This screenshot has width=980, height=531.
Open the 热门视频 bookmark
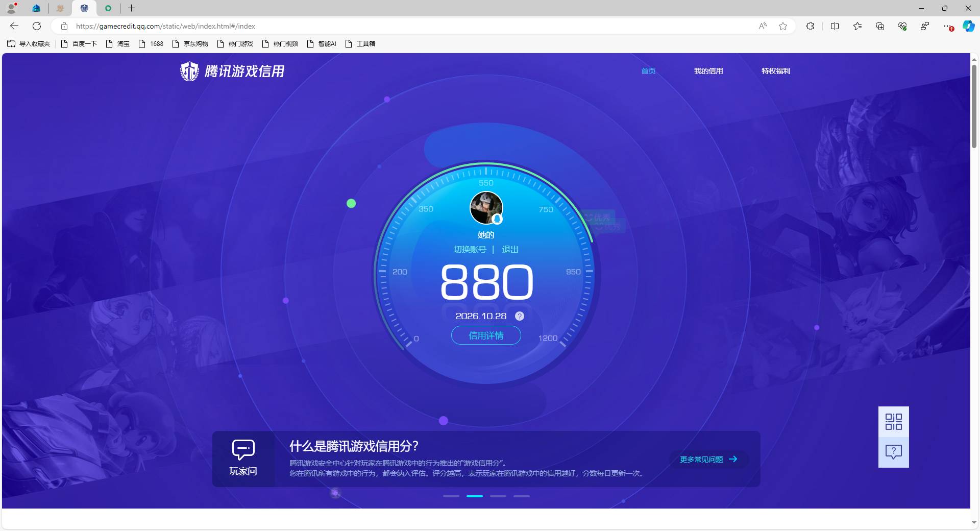click(280, 44)
